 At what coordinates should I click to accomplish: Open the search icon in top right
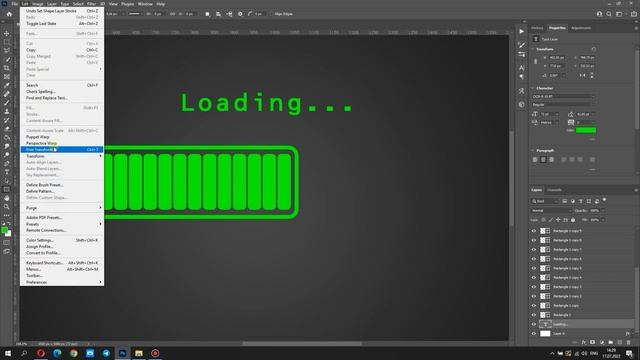click(x=609, y=14)
